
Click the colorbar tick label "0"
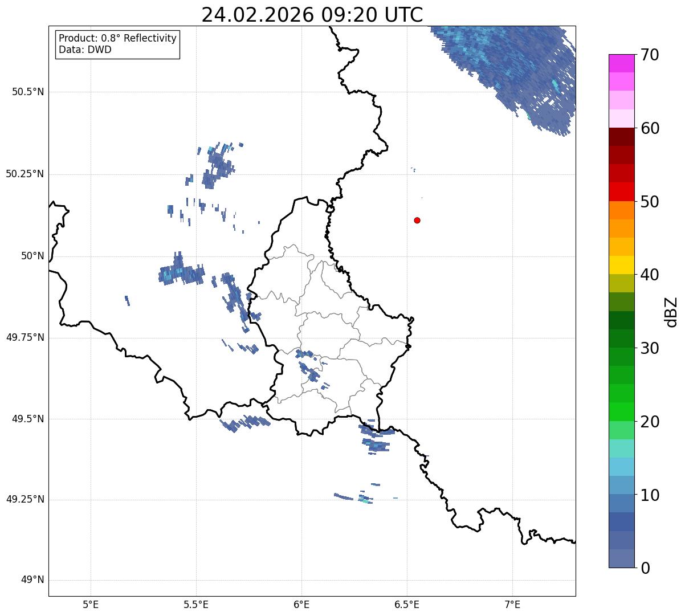(x=645, y=568)
